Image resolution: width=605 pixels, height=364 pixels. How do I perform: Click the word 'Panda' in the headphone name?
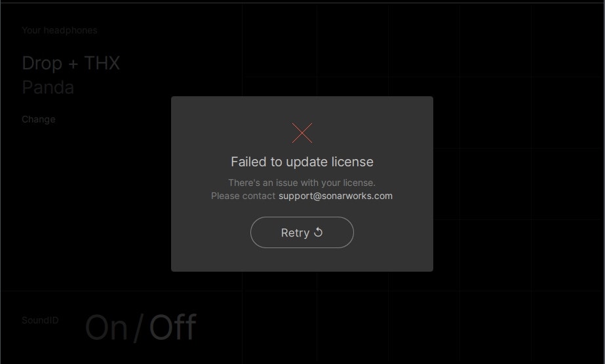48,88
